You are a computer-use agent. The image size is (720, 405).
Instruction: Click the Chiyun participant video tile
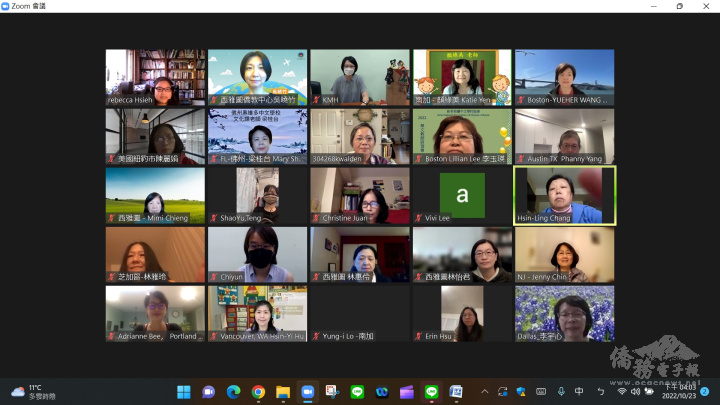pos(257,254)
